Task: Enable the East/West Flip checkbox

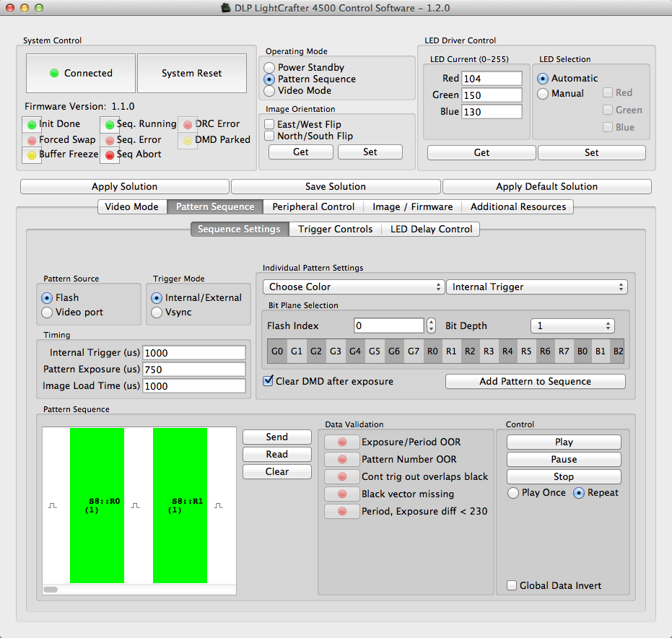Action: 269,124
